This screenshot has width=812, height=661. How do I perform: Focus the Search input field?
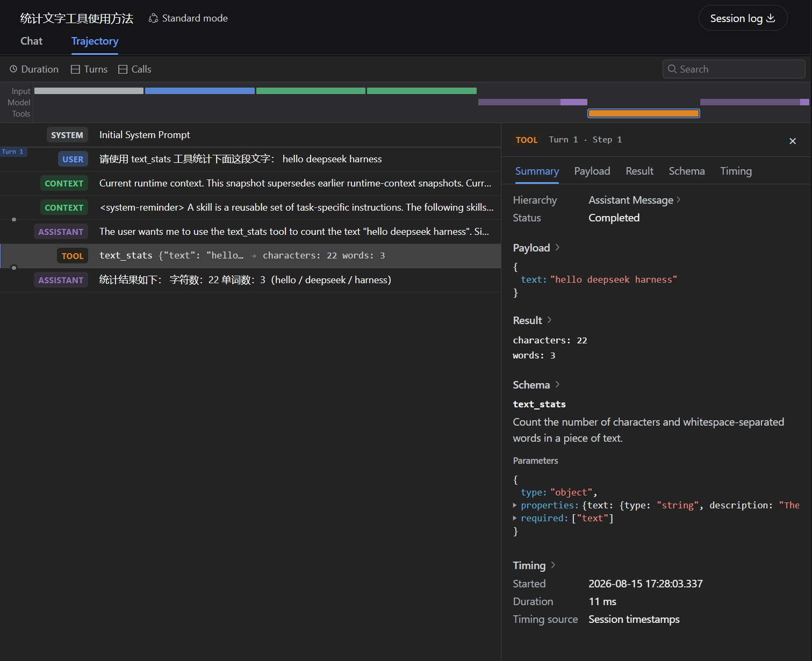click(734, 69)
